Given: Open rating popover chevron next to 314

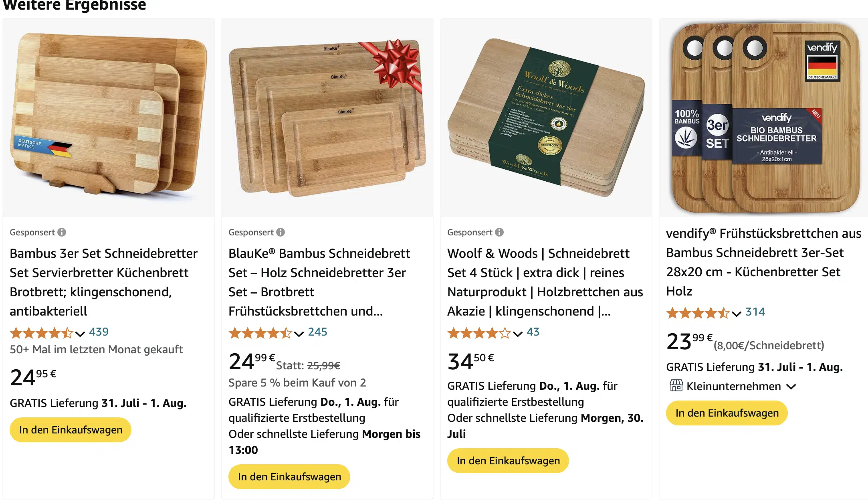Looking at the screenshot, I should (737, 314).
